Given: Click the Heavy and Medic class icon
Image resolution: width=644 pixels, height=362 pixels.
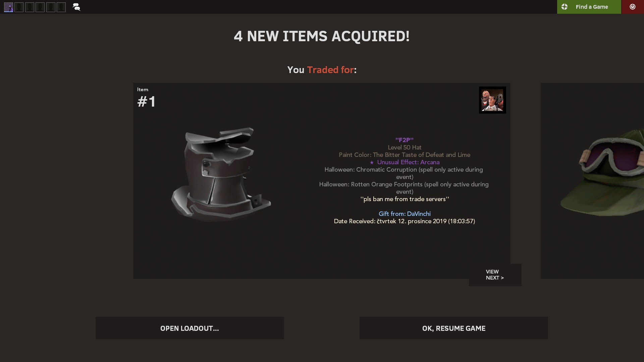Looking at the screenshot, I should tap(492, 100).
